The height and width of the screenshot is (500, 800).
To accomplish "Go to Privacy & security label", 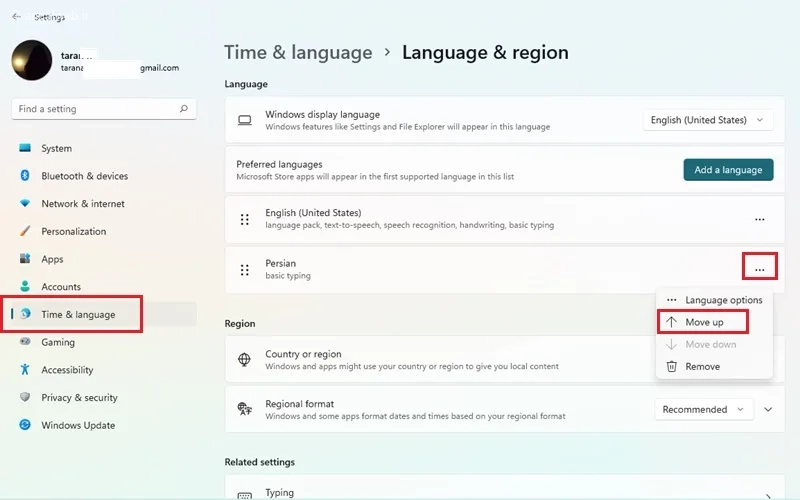I will (x=79, y=397).
